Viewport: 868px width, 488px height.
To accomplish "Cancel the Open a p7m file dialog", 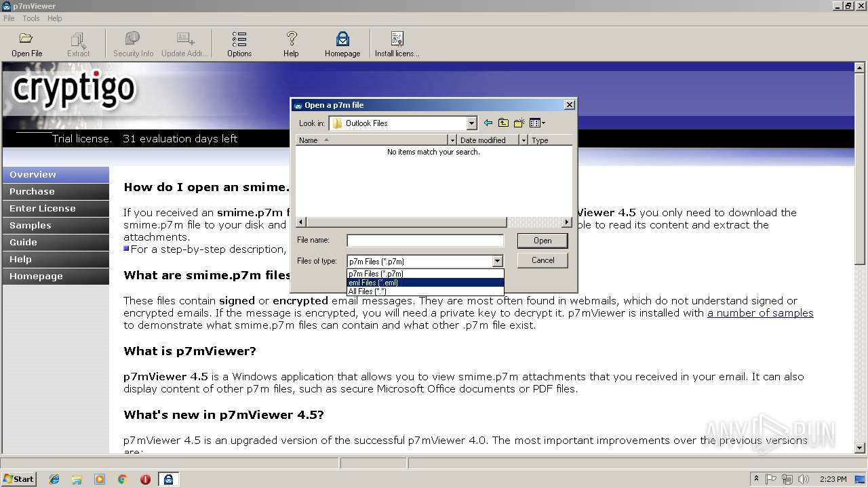I will click(542, 260).
